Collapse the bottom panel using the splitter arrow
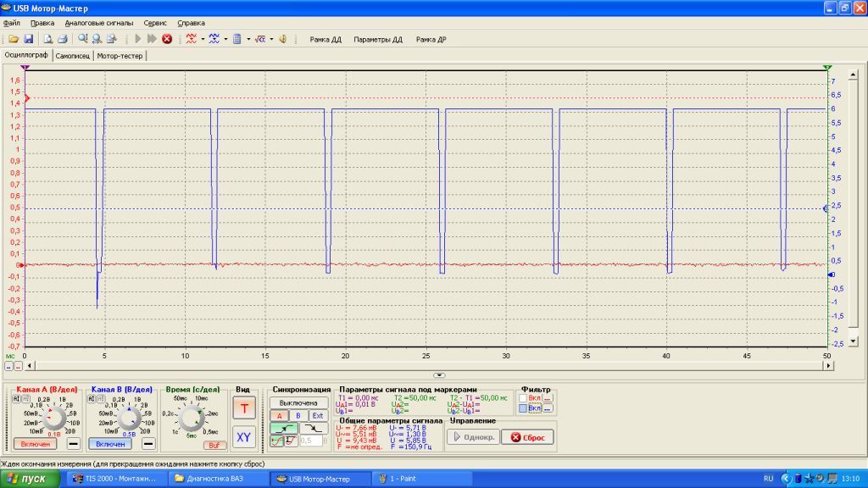Image resolution: width=868 pixels, height=488 pixels. tap(439, 375)
